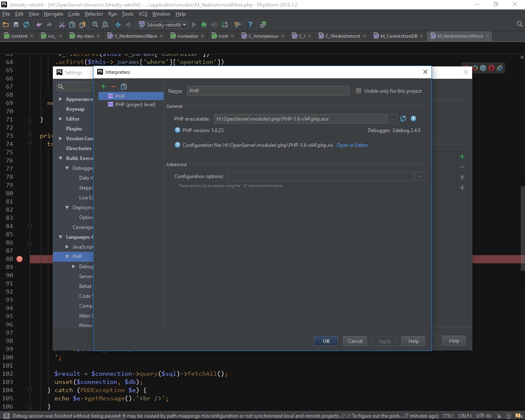
Task: Expand the Editor settings section
Action: click(x=61, y=119)
